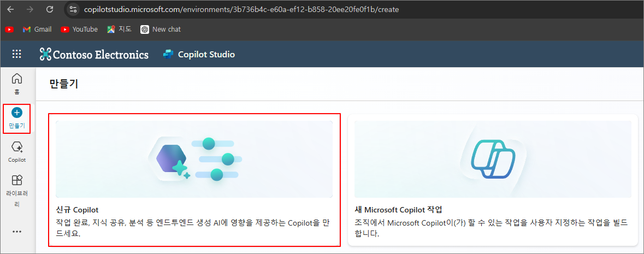Open the 지도 maps bookmark
The height and width of the screenshot is (254, 644).
pos(119,29)
